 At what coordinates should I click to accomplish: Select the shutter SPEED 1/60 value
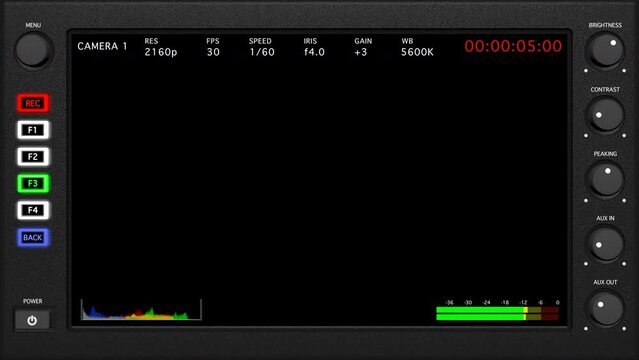tap(262, 52)
